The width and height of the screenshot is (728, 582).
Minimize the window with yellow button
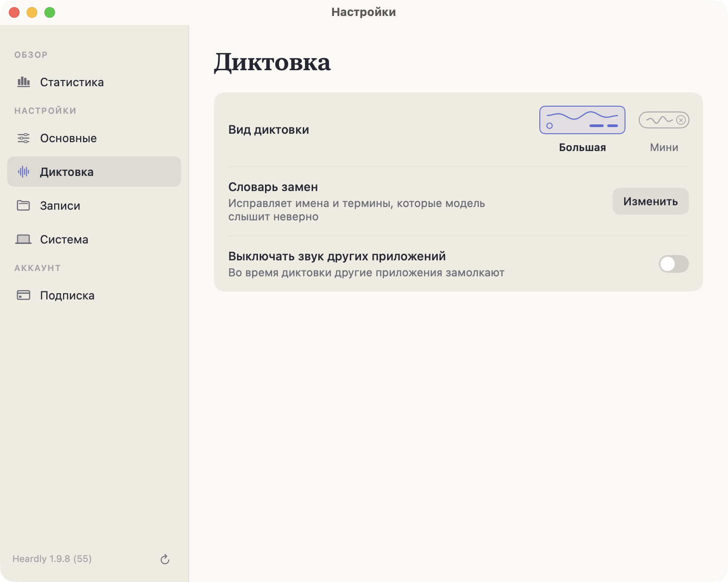tap(32, 12)
